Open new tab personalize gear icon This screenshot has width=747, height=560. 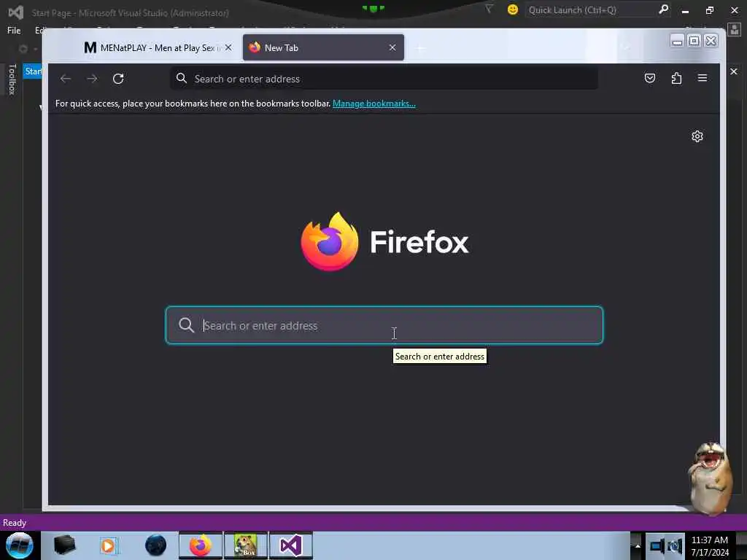(697, 136)
